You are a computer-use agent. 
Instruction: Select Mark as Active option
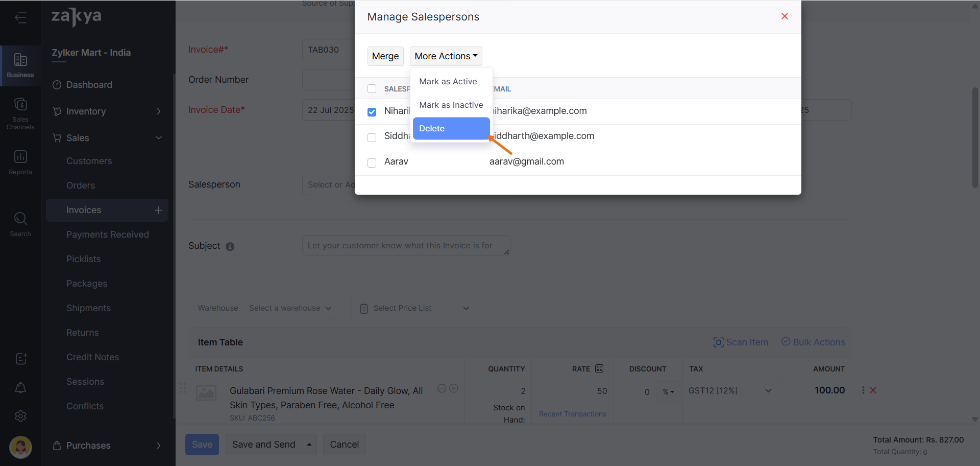pyautogui.click(x=448, y=82)
